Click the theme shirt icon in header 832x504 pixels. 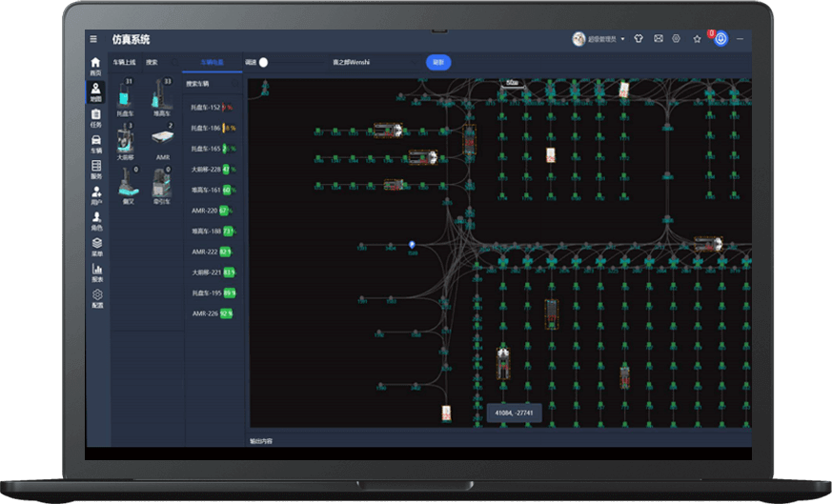click(x=639, y=39)
